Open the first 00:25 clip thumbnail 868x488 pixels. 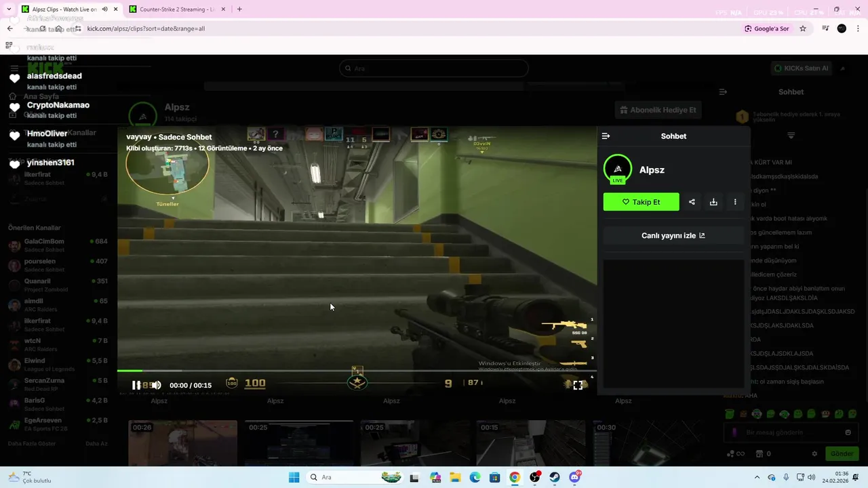click(x=299, y=443)
